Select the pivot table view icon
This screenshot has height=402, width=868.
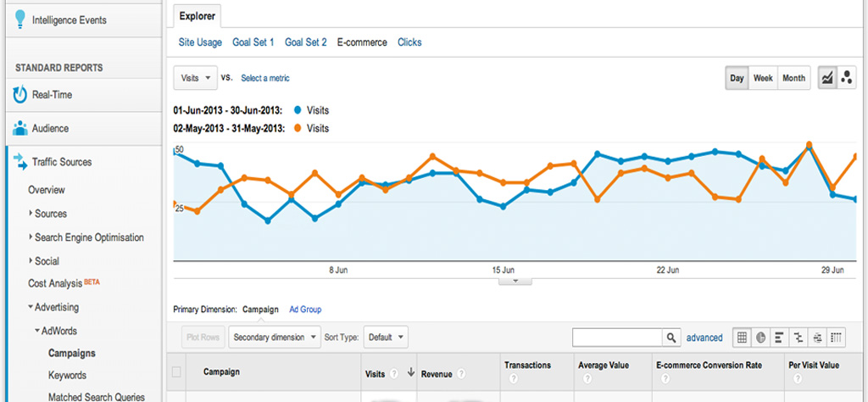click(x=836, y=338)
